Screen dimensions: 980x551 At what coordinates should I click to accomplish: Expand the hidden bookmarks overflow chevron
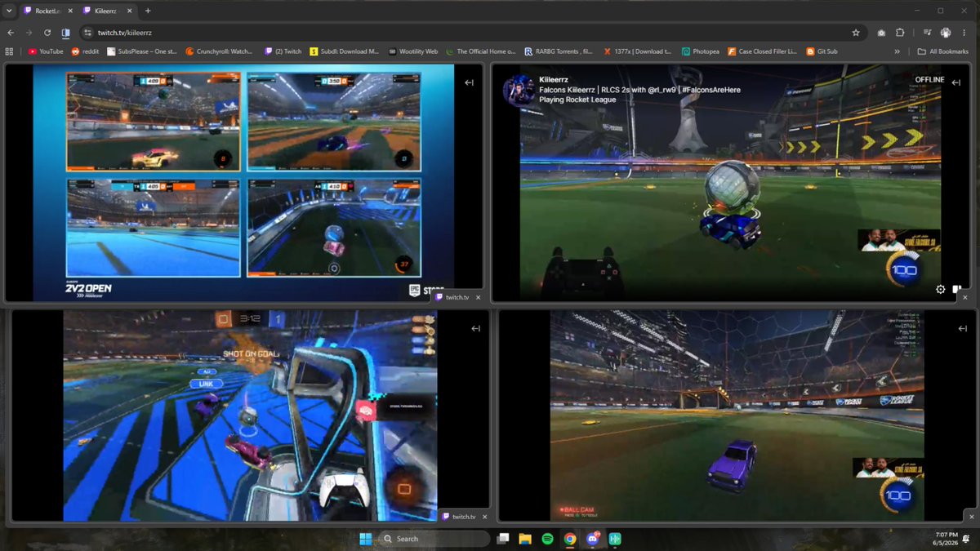(x=898, y=51)
